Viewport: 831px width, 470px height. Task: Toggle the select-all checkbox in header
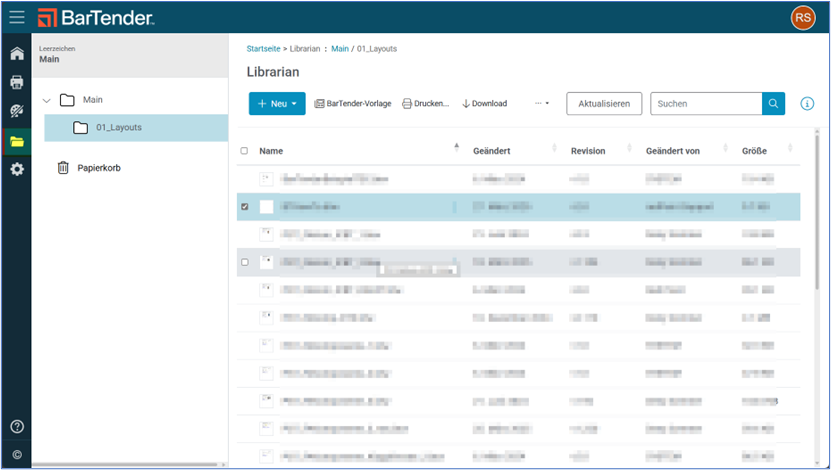[x=244, y=151]
